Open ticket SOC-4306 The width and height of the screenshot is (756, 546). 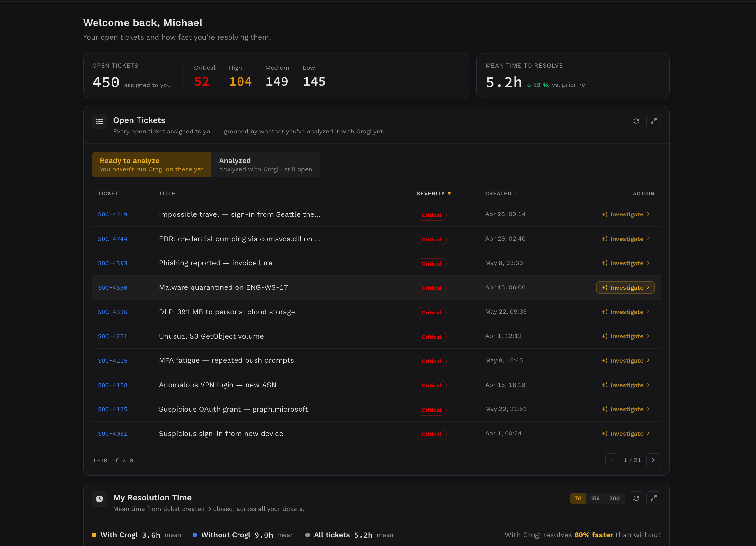tap(113, 312)
